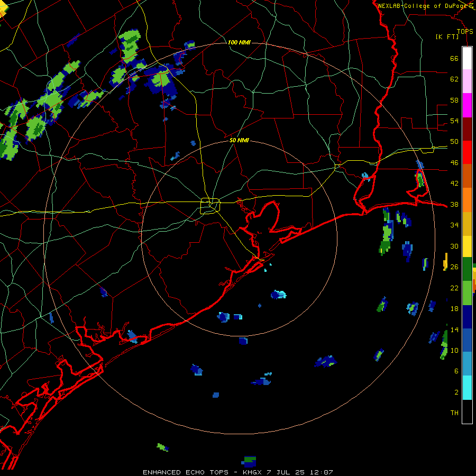Image resolution: width=476 pixels, height=476 pixels.
Task: Click the light pink legend swatch
Action: click(467, 81)
